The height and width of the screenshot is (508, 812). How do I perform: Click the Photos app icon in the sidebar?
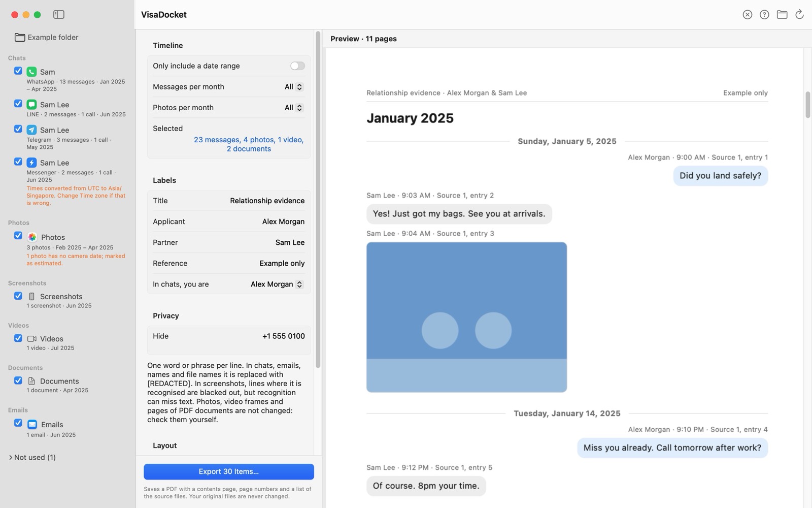(32, 237)
